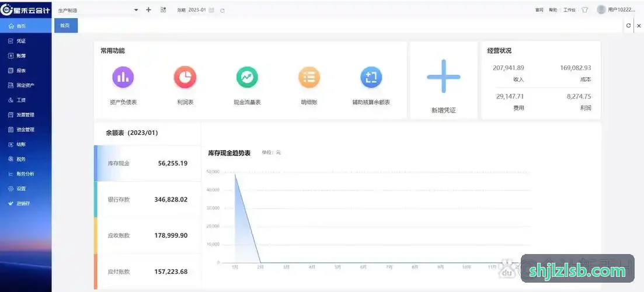Open the 明细账 orange list icon
The image size is (644, 292).
coord(309,77)
